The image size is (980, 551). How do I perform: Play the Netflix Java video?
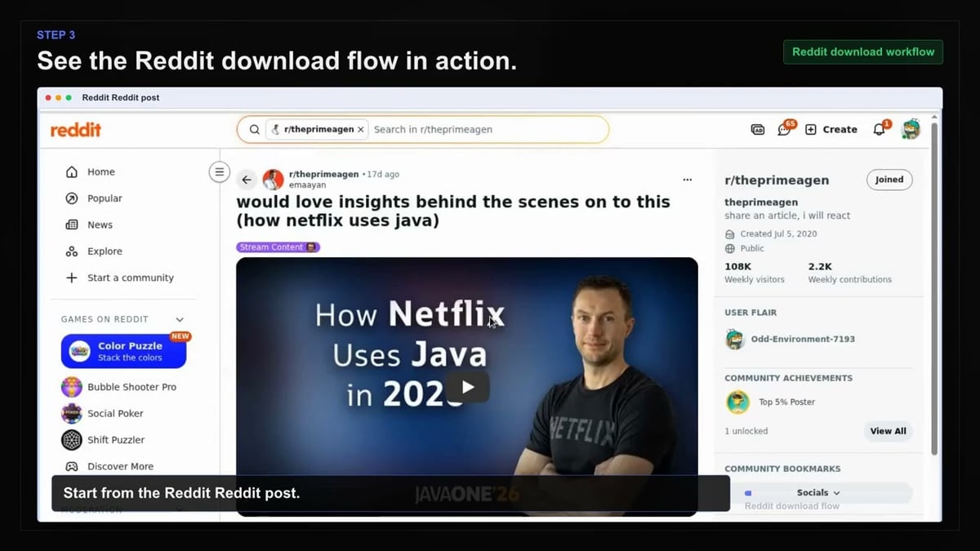tap(467, 387)
